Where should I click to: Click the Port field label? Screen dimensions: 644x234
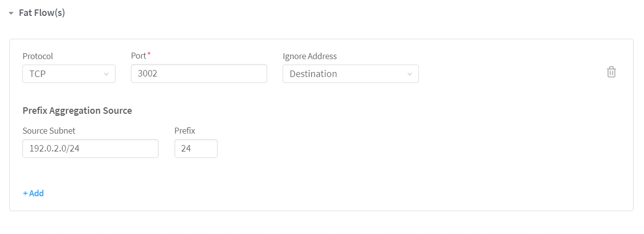pyautogui.click(x=138, y=56)
